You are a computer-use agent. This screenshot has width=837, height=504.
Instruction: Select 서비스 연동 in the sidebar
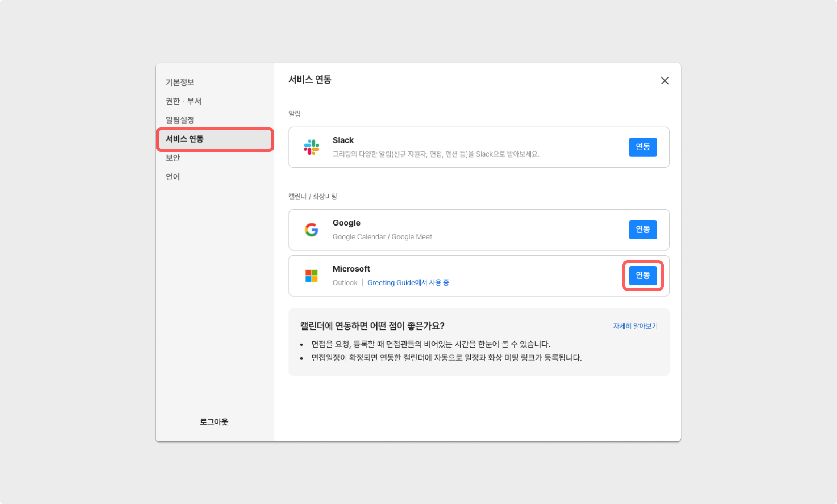click(x=185, y=139)
